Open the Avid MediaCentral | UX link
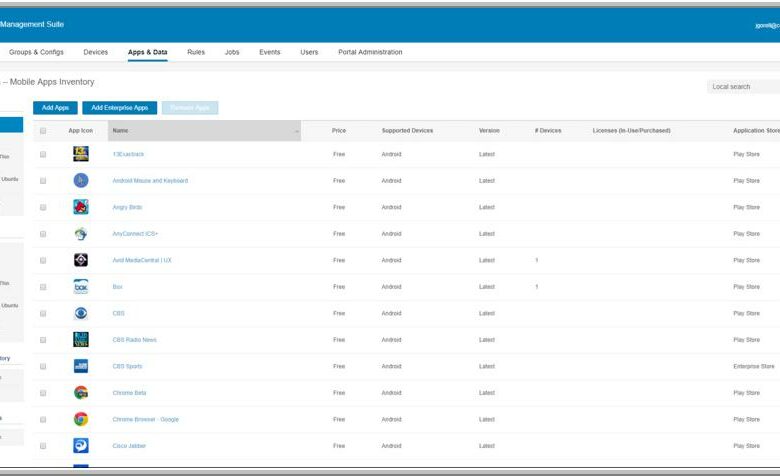Screen dimensions: 780x476 tap(142, 260)
